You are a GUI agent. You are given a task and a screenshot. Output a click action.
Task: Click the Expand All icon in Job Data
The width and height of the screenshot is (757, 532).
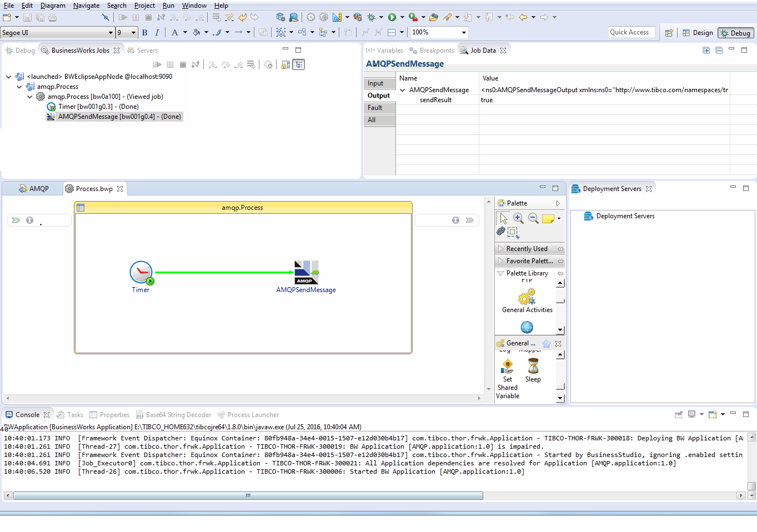[x=706, y=51]
